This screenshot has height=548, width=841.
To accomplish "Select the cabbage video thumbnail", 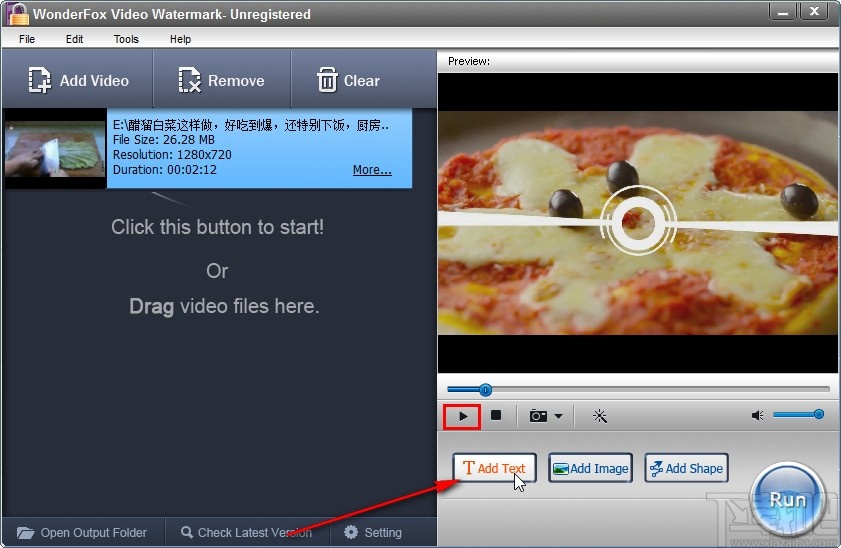I will pos(55,149).
